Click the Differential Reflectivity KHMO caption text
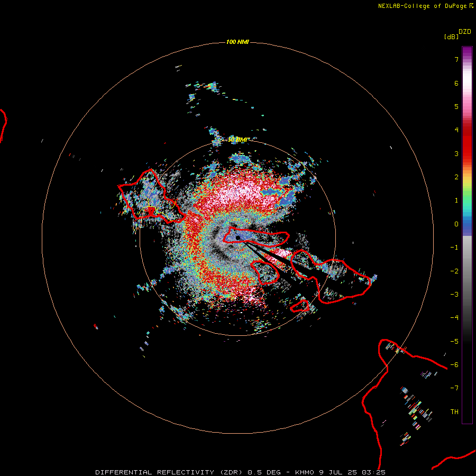Viewport: 476px width, 476px height. (241, 472)
